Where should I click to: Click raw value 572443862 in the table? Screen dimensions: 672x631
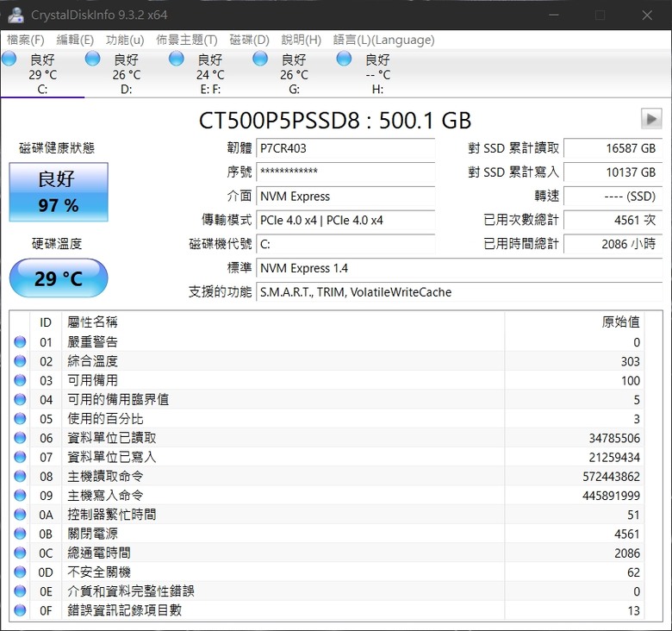pyautogui.click(x=611, y=476)
